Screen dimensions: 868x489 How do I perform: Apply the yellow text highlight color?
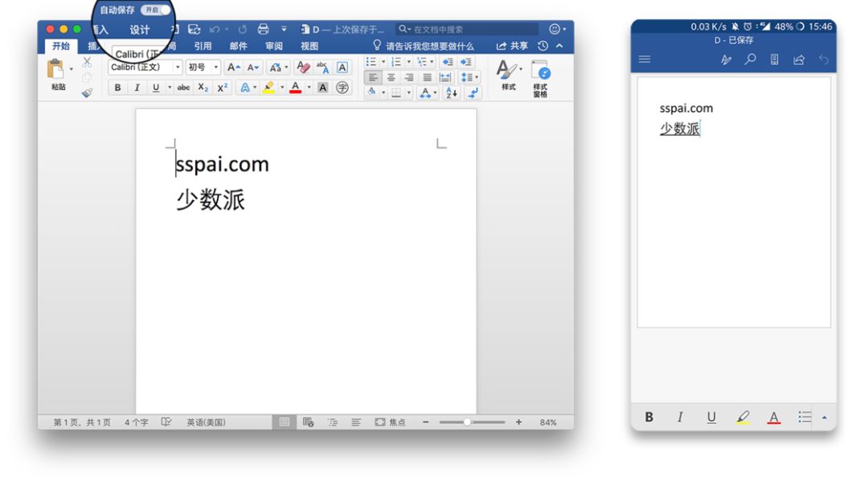pyautogui.click(x=269, y=88)
